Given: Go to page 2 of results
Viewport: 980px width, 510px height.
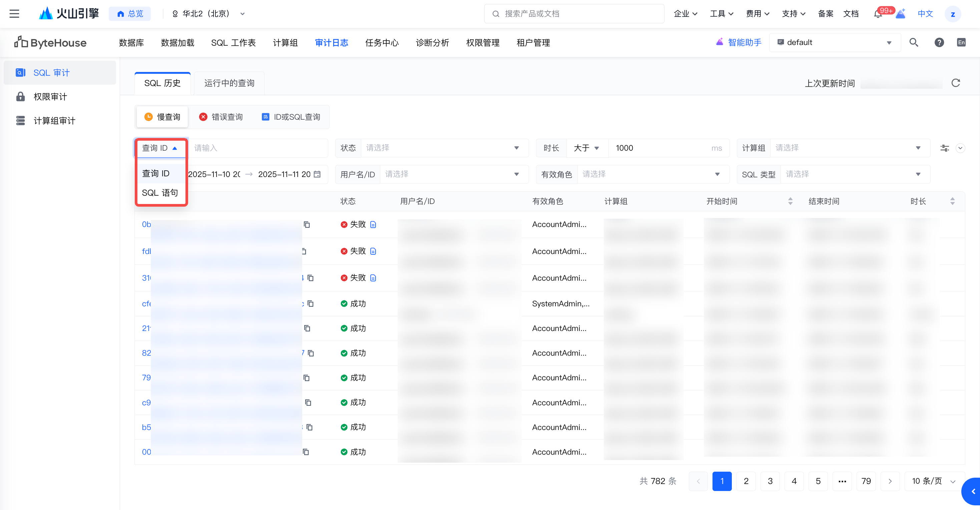Looking at the screenshot, I should tap(746, 481).
